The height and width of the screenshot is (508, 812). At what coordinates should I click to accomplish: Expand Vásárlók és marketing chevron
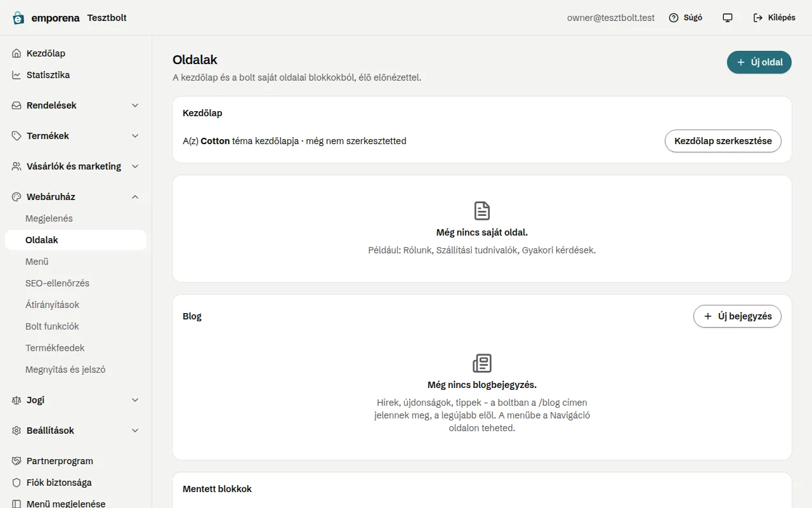pos(135,166)
